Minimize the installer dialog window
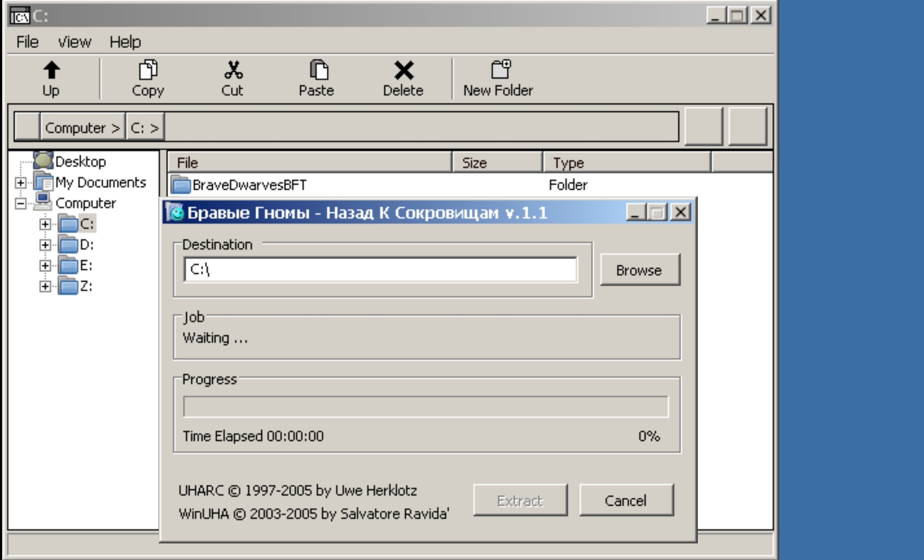Image resolution: width=924 pixels, height=560 pixels. [636, 212]
